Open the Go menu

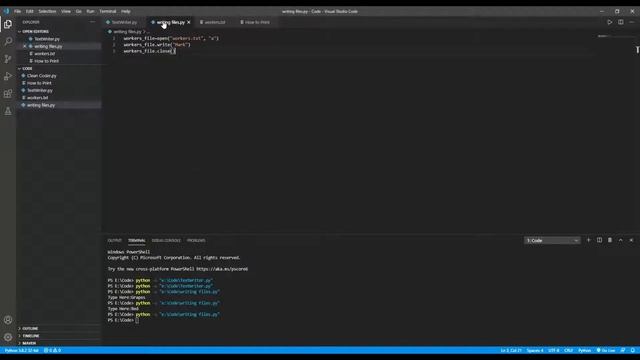pyautogui.click(x=78, y=11)
